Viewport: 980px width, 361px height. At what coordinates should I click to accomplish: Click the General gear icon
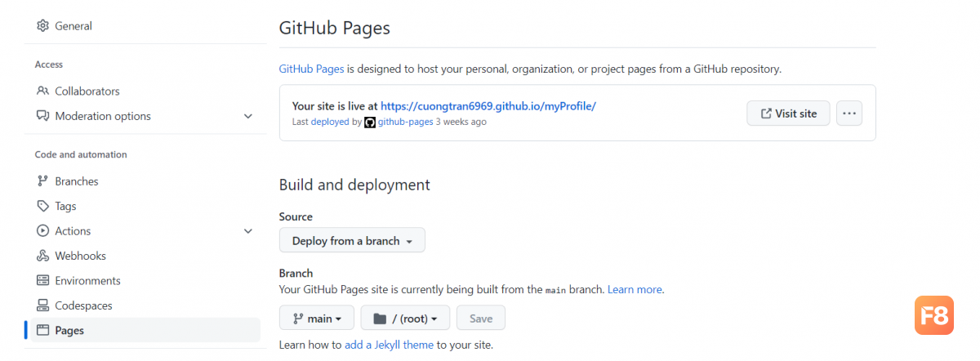pos(42,26)
